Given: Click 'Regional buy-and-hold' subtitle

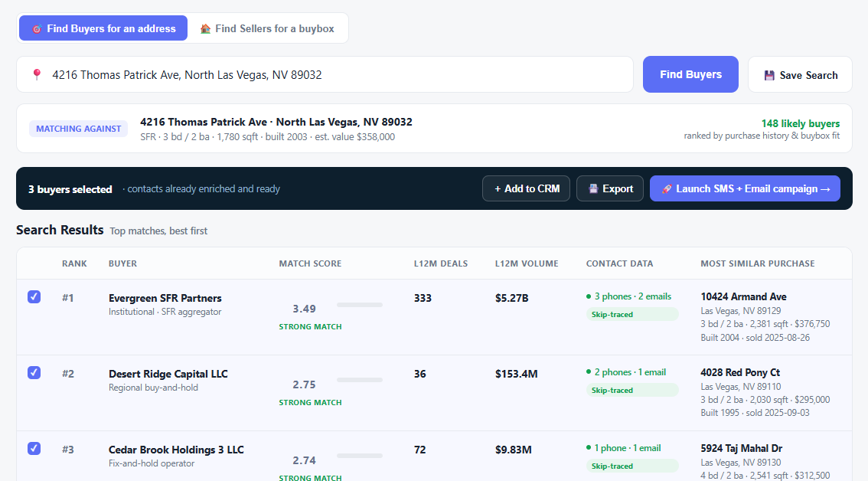Looking at the screenshot, I should click(x=153, y=388).
